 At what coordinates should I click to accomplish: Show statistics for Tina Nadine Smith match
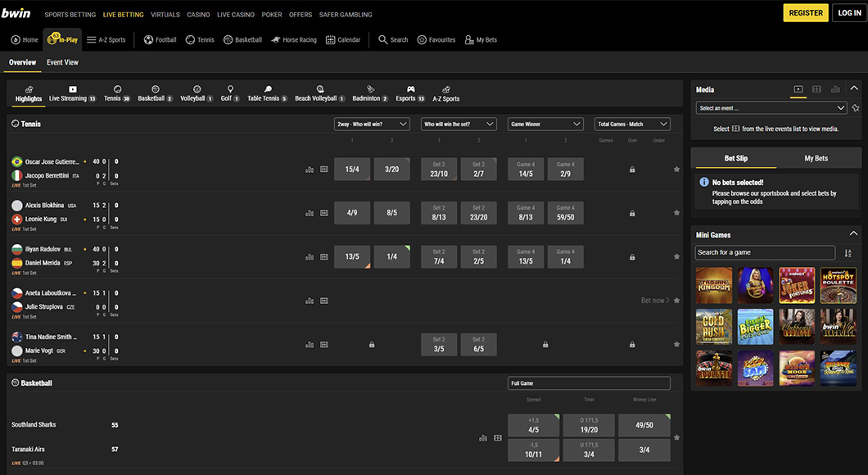click(x=310, y=344)
